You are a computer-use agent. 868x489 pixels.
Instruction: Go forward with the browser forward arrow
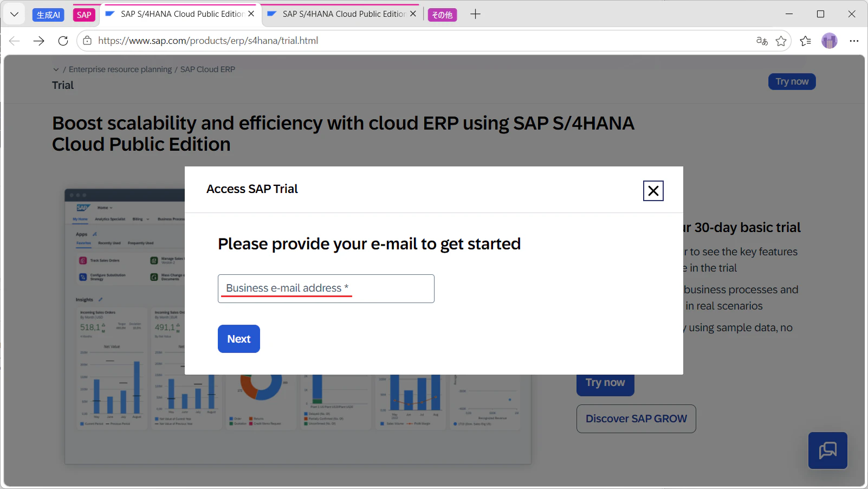click(38, 41)
